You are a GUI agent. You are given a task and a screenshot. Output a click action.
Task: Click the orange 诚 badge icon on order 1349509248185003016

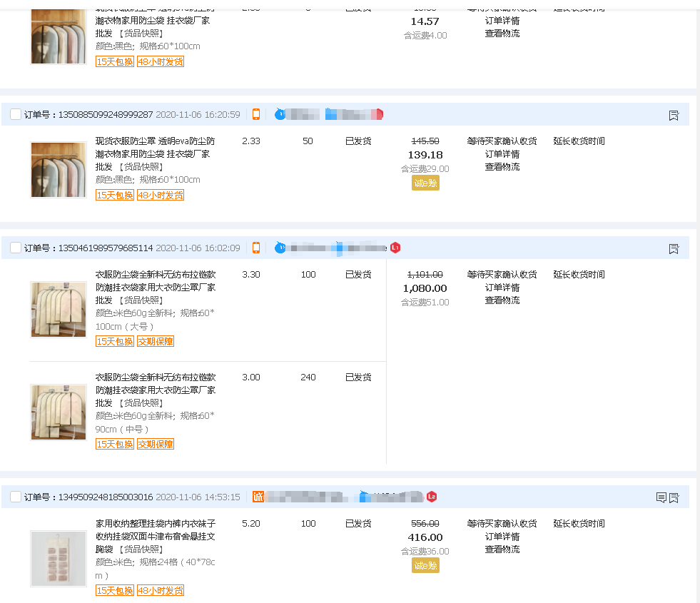click(258, 497)
